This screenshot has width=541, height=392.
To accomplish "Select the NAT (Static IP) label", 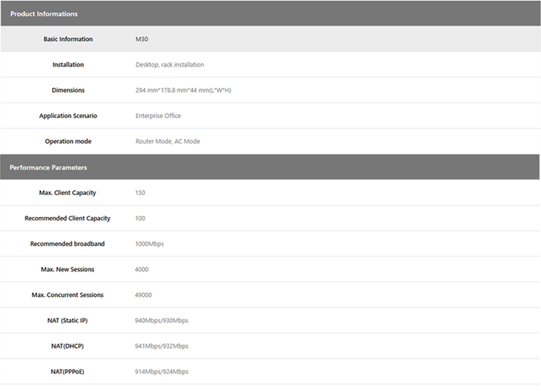I will (68, 320).
